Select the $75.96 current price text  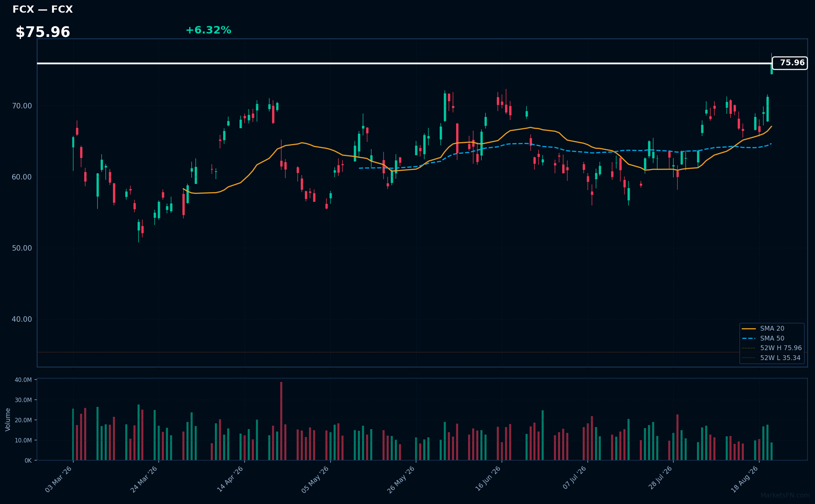click(43, 32)
